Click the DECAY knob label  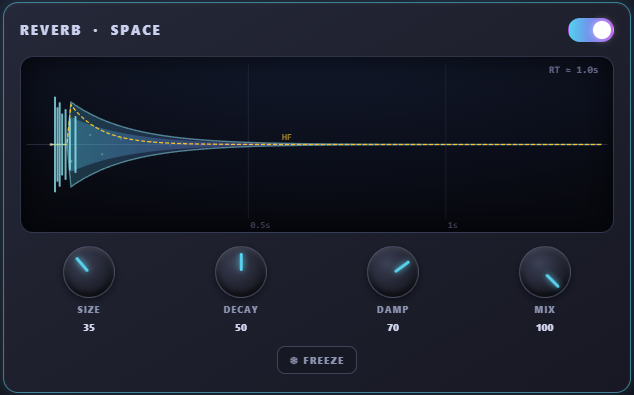[241, 309]
